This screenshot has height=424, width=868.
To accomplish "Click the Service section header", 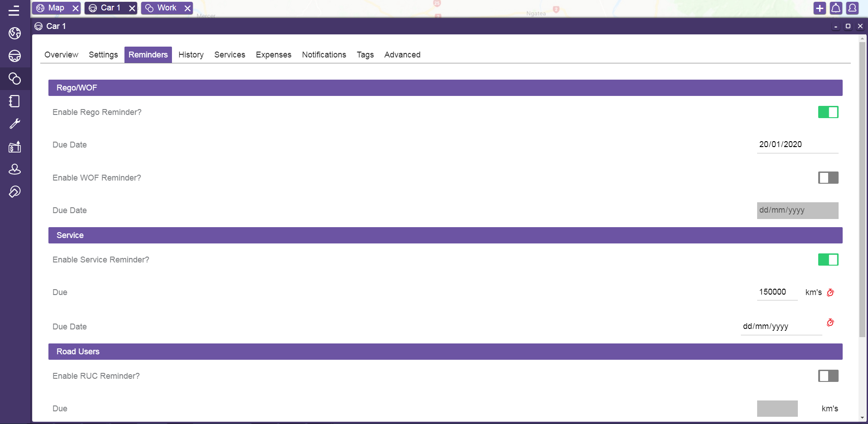I will (x=445, y=235).
